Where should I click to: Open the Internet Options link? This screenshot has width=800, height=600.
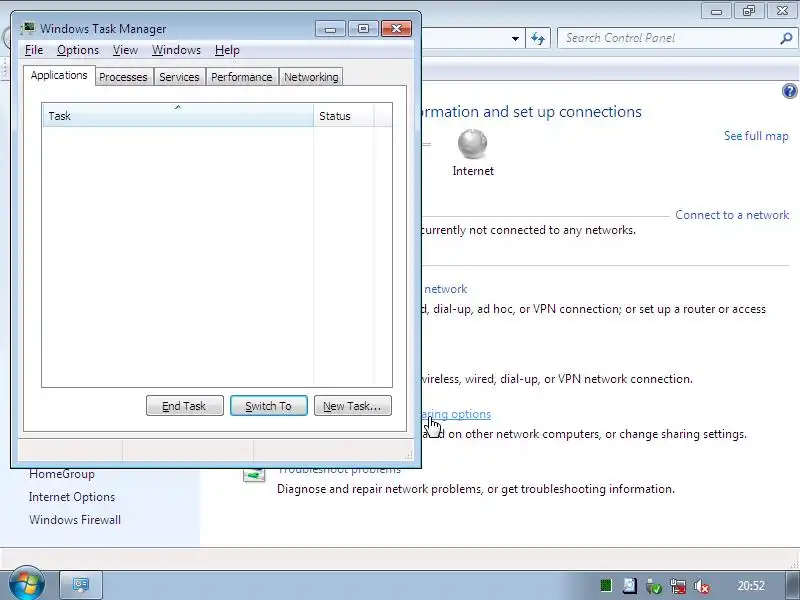coord(72,497)
